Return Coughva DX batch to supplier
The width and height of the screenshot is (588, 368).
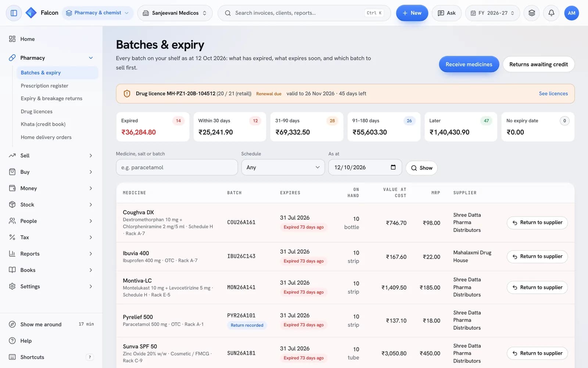point(537,223)
